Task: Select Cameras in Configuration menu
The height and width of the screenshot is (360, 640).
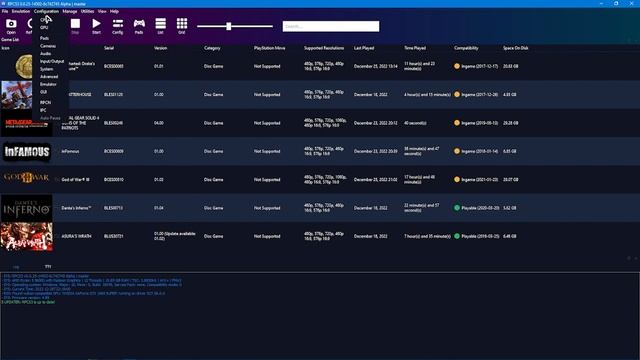Action: point(48,46)
